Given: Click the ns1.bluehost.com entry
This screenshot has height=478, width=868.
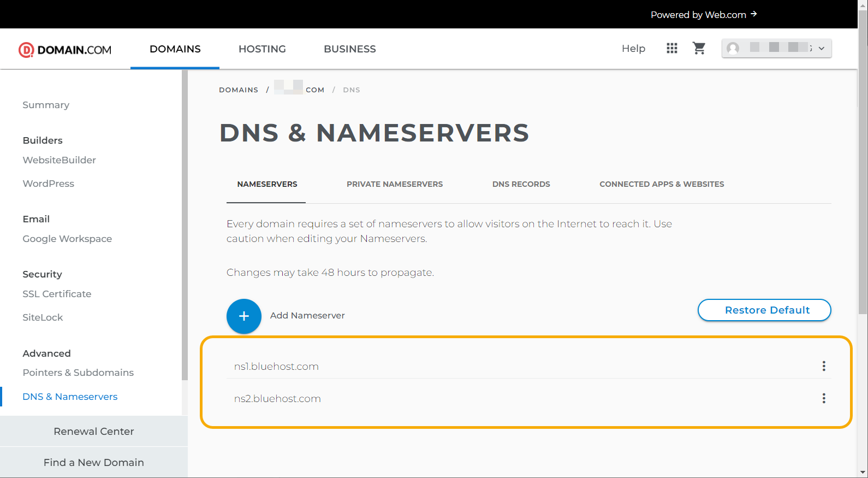Looking at the screenshot, I should tap(276, 366).
